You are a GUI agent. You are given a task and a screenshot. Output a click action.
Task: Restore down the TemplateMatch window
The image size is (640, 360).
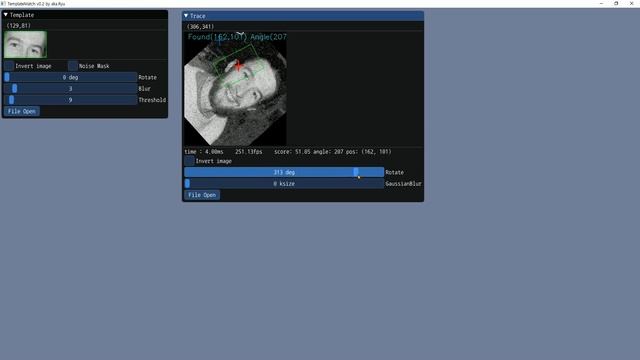(616, 4)
